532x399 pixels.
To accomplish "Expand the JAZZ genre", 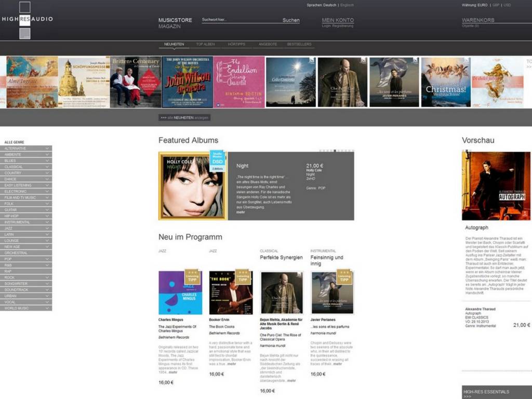I will [26, 229].
